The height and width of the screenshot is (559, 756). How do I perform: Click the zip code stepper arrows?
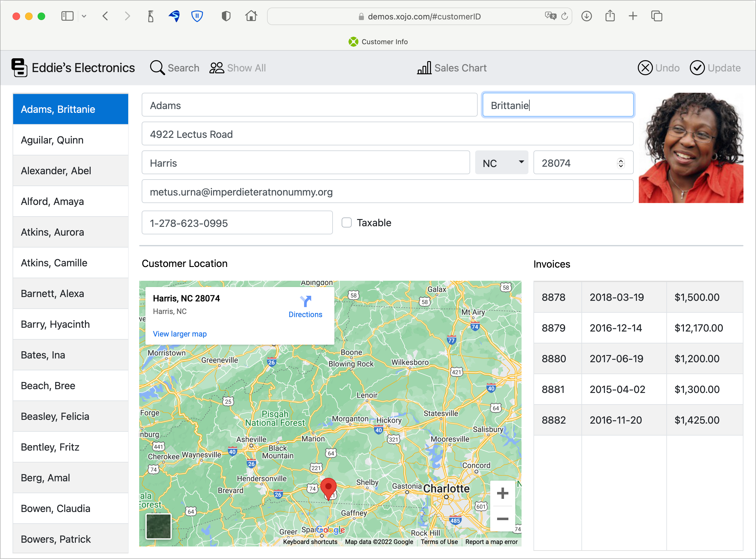click(x=621, y=163)
